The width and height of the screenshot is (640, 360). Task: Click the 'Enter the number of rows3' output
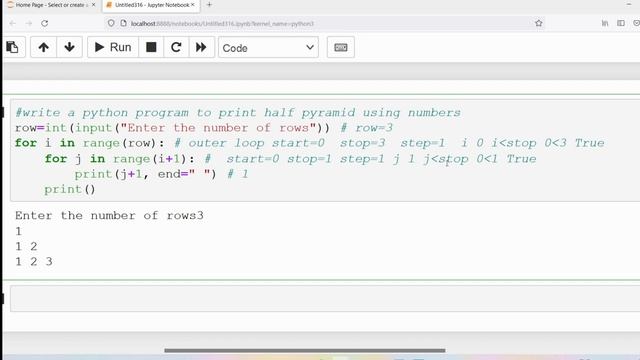(x=109, y=216)
